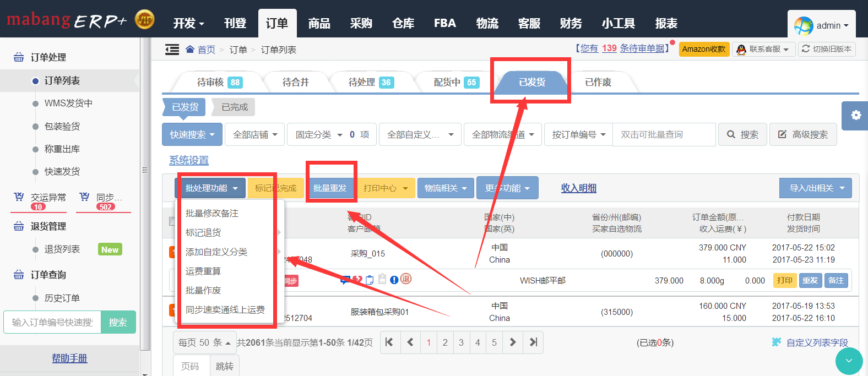868x376 pixels.
Task: Open the 系统设置 link
Action: click(x=189, y=160)
